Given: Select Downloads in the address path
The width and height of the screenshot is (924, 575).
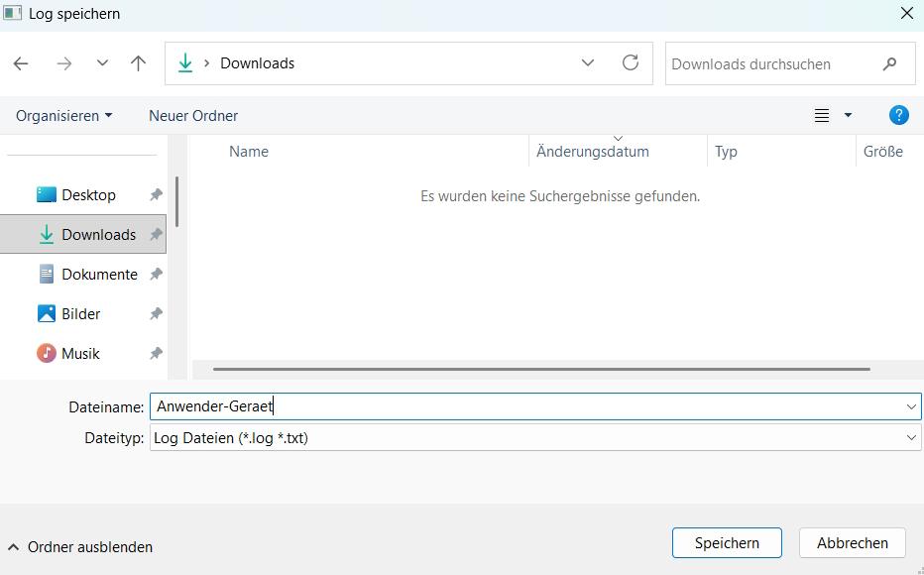Looking at the screenshot, I should 257,63.
